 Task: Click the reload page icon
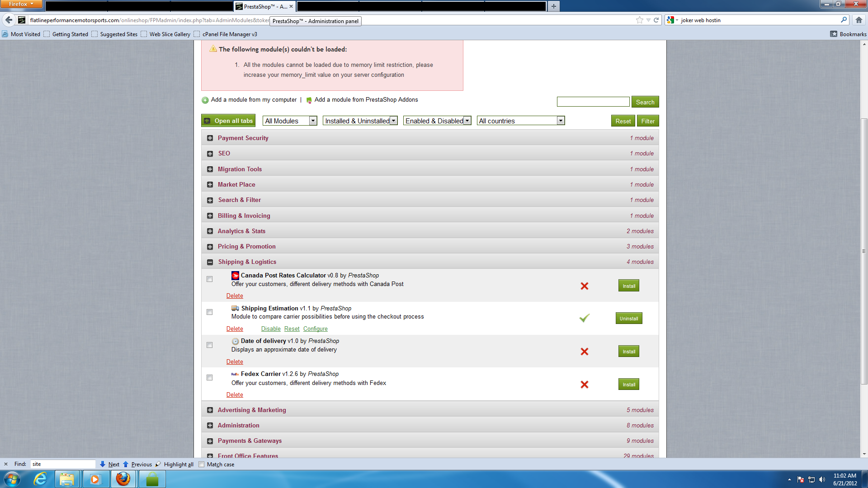point(656,20)
